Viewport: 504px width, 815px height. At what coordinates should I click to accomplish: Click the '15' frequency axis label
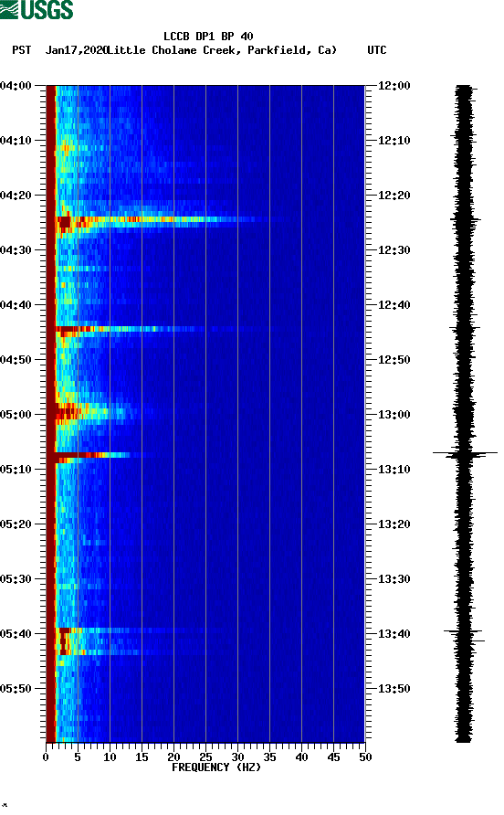click(x=142, y=757)
